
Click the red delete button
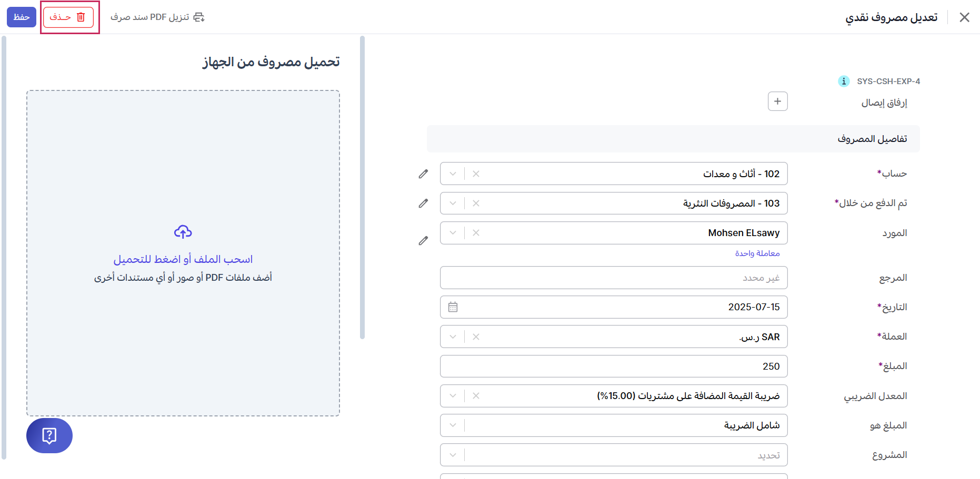pos(68,17)
